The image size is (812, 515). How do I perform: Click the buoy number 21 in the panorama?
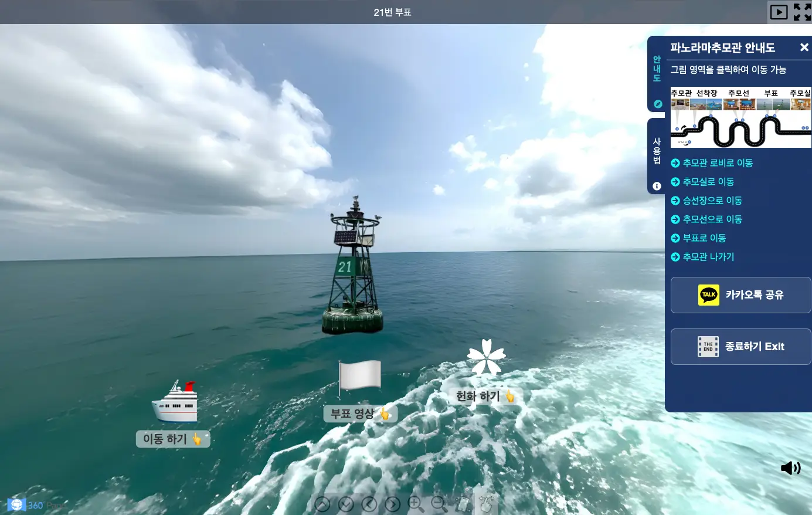pyautogui.click(x=345, y=267)
